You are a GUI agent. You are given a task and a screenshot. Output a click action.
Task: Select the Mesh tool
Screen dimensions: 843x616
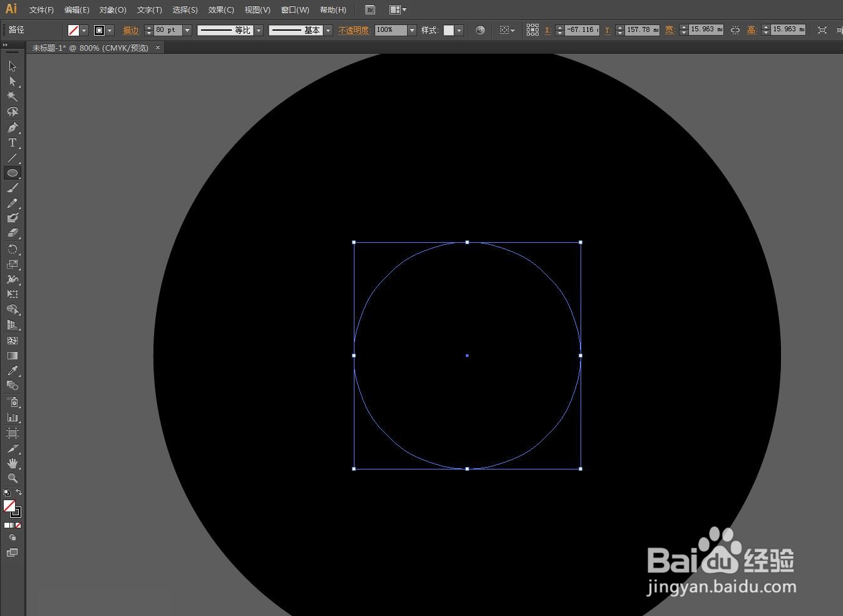(x=13, y=341)
